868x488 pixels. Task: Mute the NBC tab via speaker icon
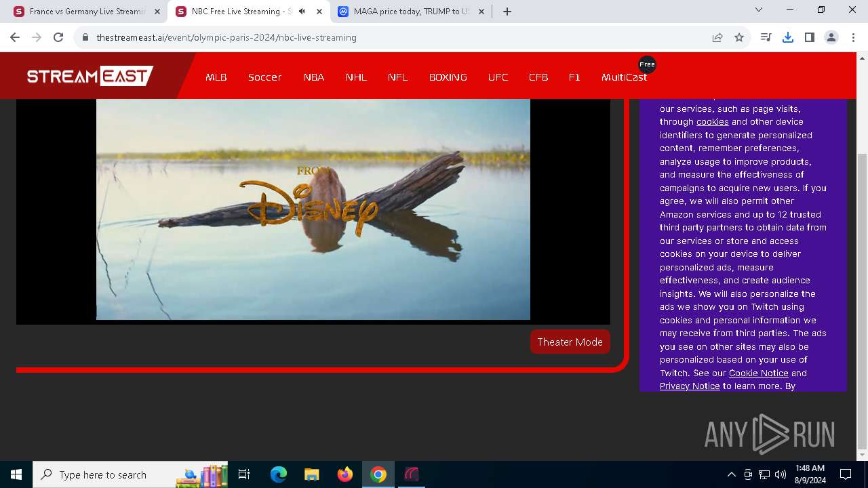pos(302,11)
